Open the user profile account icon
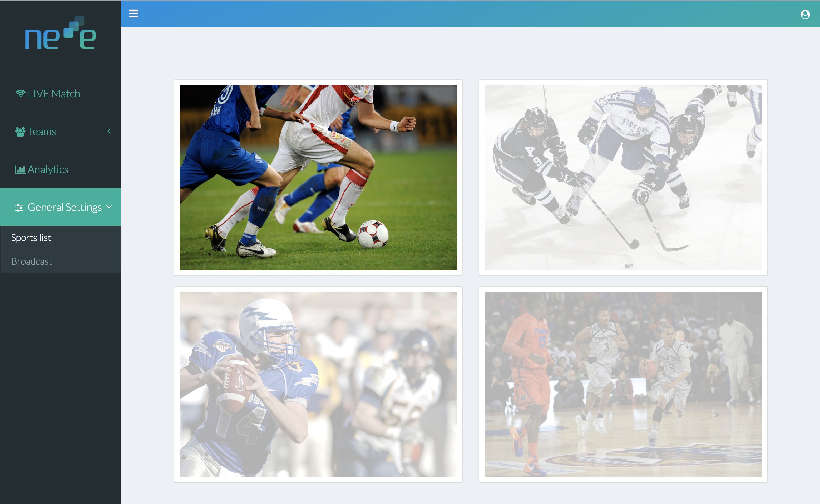Image resolution: width=820 pixels, height=504 pixels. point(805,14)
